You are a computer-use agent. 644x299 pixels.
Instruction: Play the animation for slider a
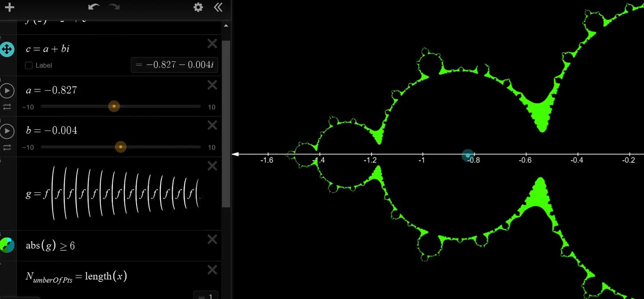pos(7,91)
